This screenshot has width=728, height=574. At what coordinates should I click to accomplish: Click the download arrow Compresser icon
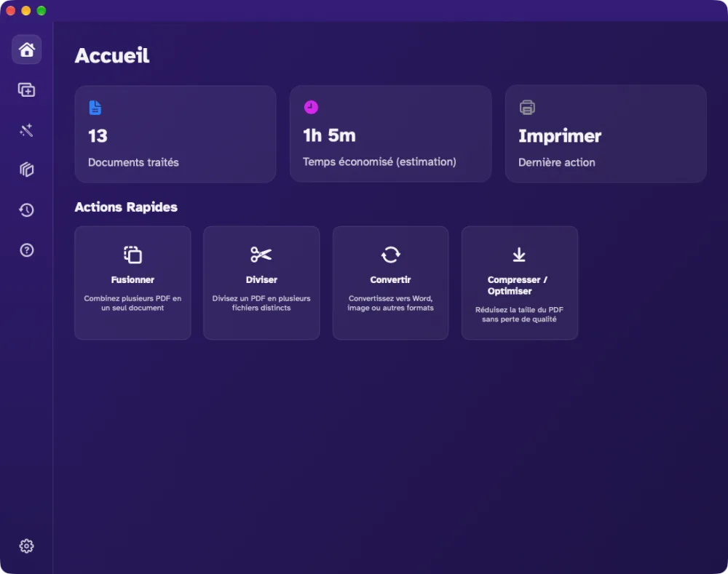(x=519, y=255)
